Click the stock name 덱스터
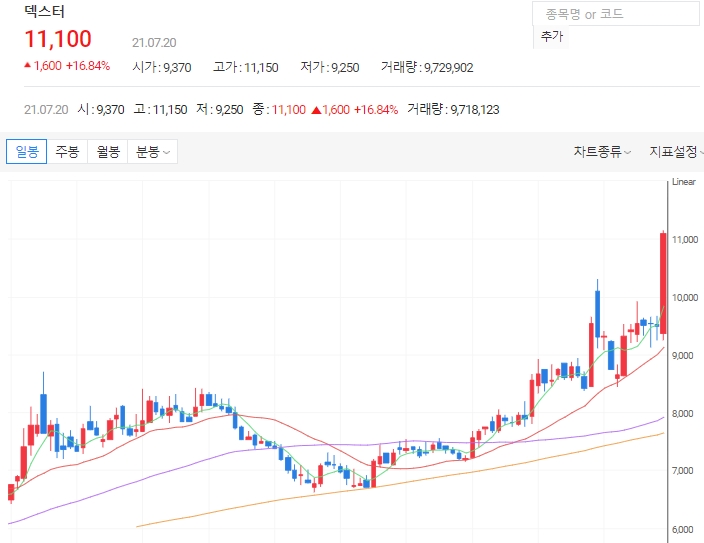704x543 pixels. (x=45, y=11)
